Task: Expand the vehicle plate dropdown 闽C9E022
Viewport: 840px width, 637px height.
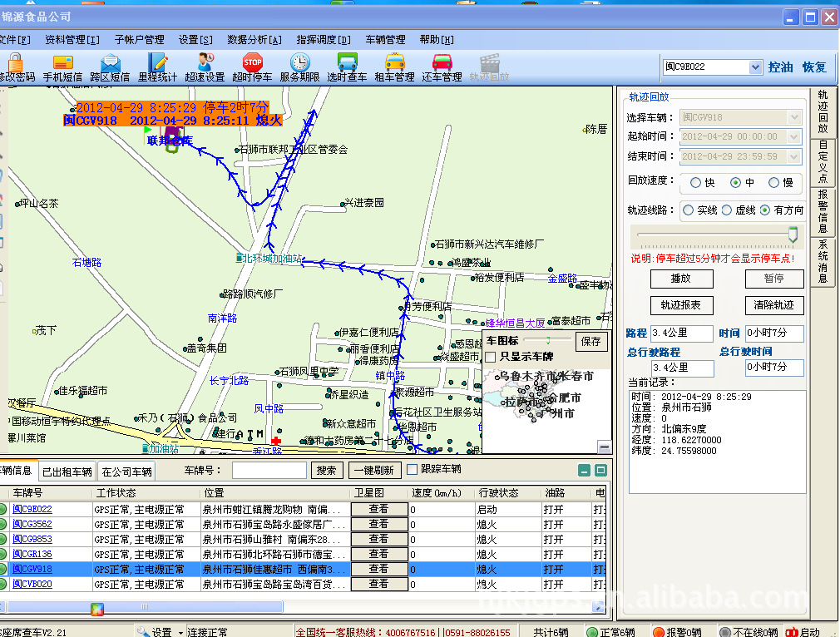Action: tap(755, 67)
